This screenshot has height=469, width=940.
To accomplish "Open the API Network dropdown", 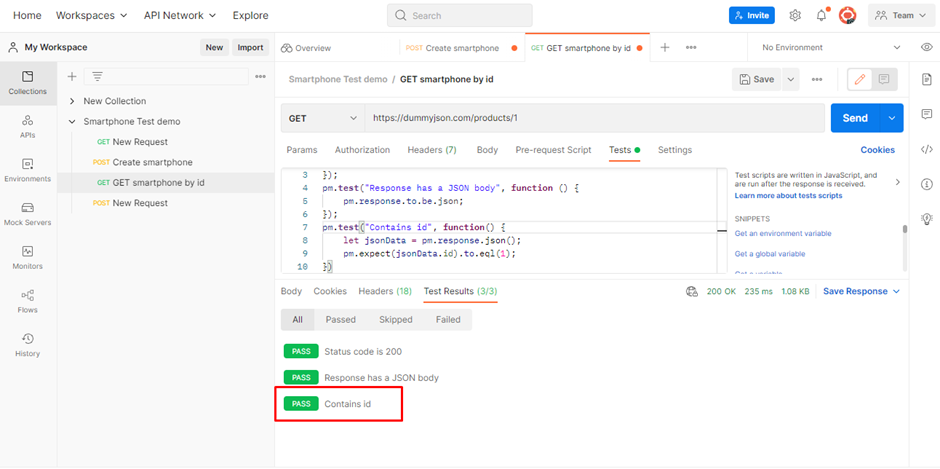I will click(x=180, y=16).
